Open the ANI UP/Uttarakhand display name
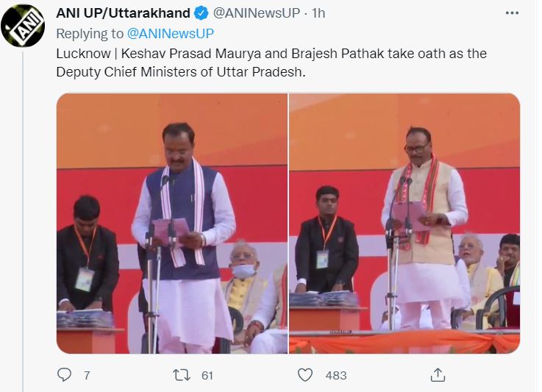Screen dimensions: 542x392 pos(123,13)
